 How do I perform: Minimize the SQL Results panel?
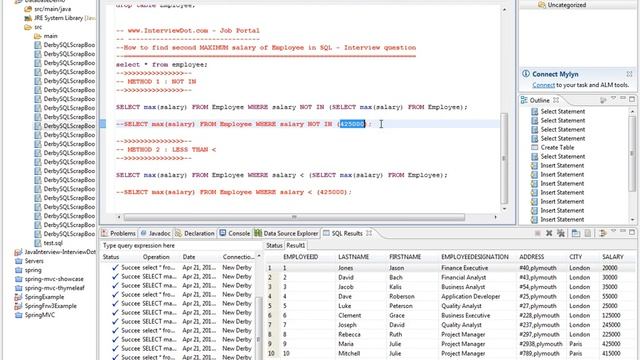[x=623, y=231]
